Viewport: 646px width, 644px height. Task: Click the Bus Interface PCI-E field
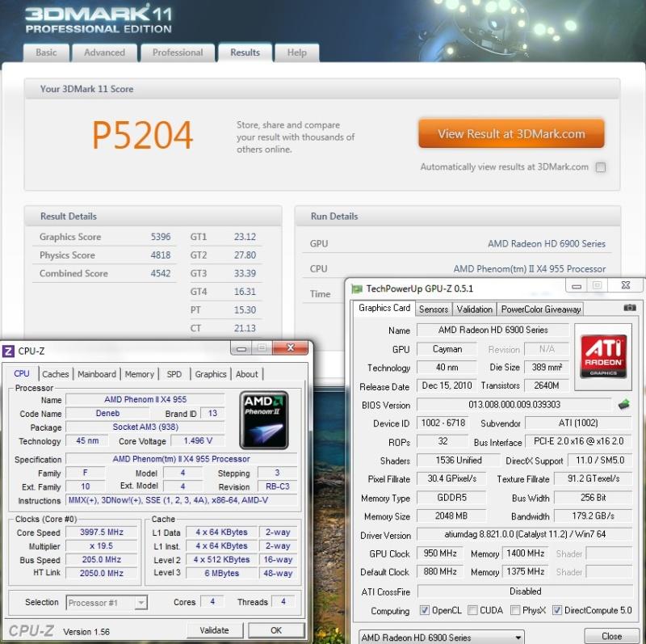click(578, 441)
